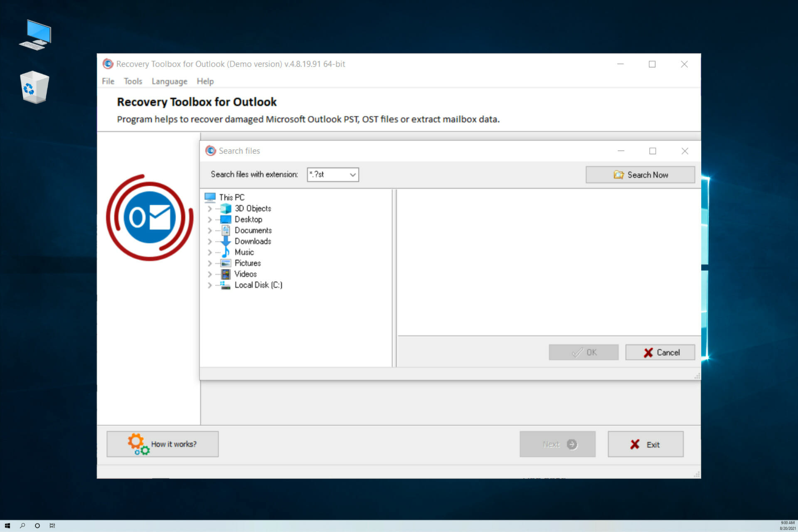Click Cancel in Search files dialog
Screen dimensions: 798x532
(x=660, y=352)
